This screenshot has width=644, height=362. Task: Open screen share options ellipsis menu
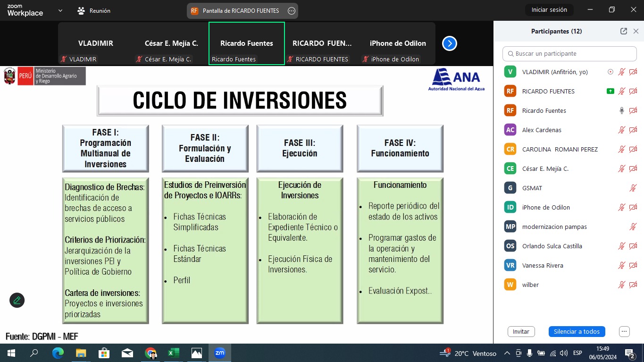click(292, 10)
